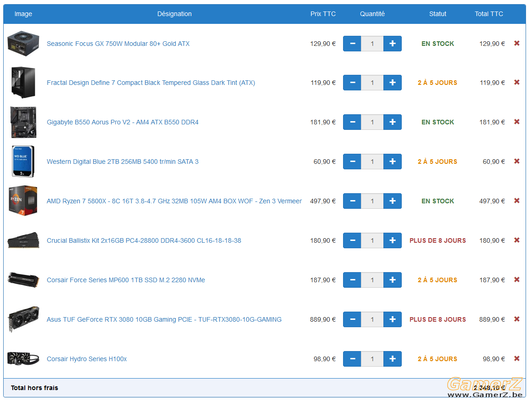The height and width of the screenshot is (402, 532).
Task: Edit quantity field for Seasonic Focus GX
Action: pyautogui.click(x=372, y=44)
